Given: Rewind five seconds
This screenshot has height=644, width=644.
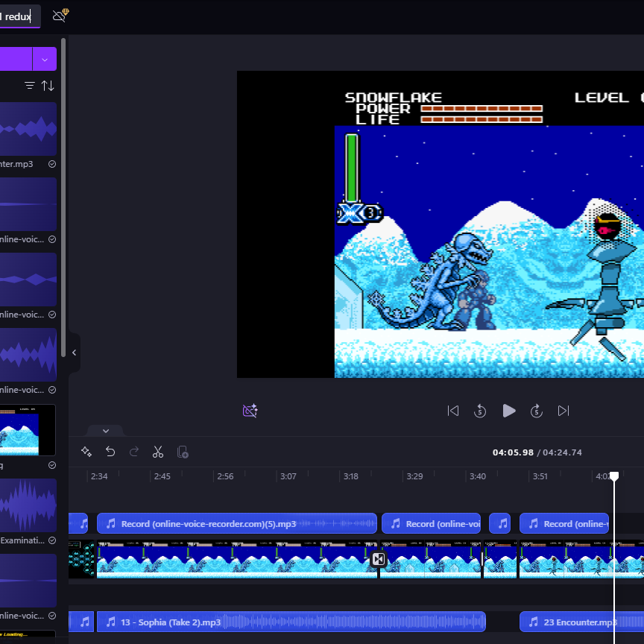Looking at the screenshot, I should click(480, 411).
